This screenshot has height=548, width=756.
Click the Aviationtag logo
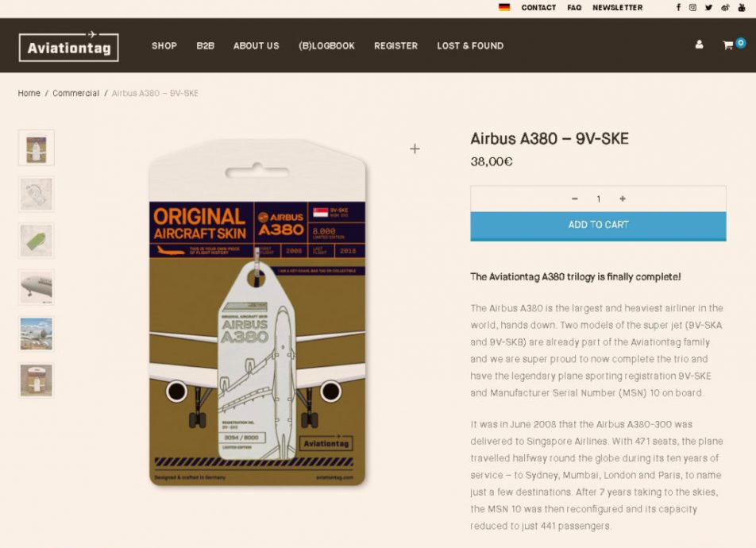tap(69, 47)
